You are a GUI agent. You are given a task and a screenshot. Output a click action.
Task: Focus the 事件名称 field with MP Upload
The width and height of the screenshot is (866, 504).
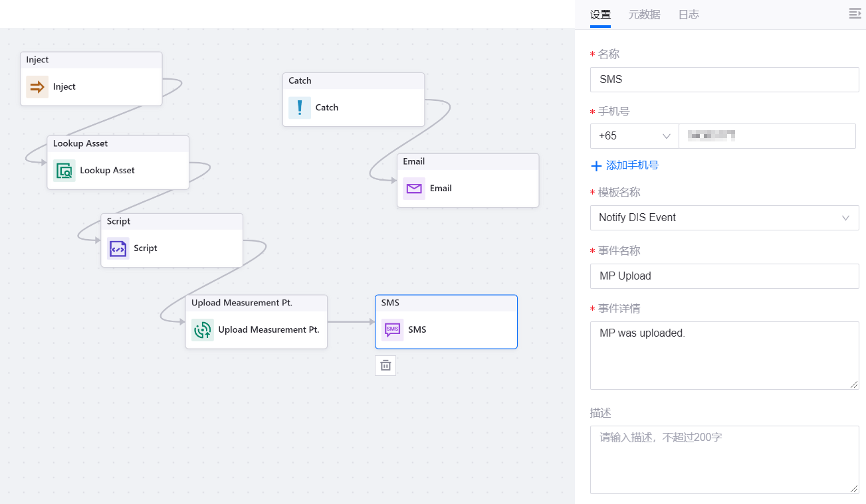(724, 276)
